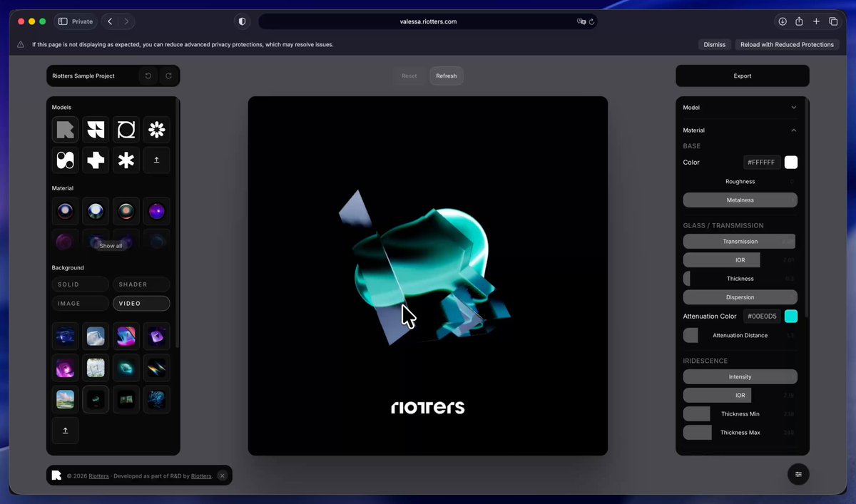856x504 pixels.
Task: Close the Riotters copyright footer banner
Action: tap(222, 475)
